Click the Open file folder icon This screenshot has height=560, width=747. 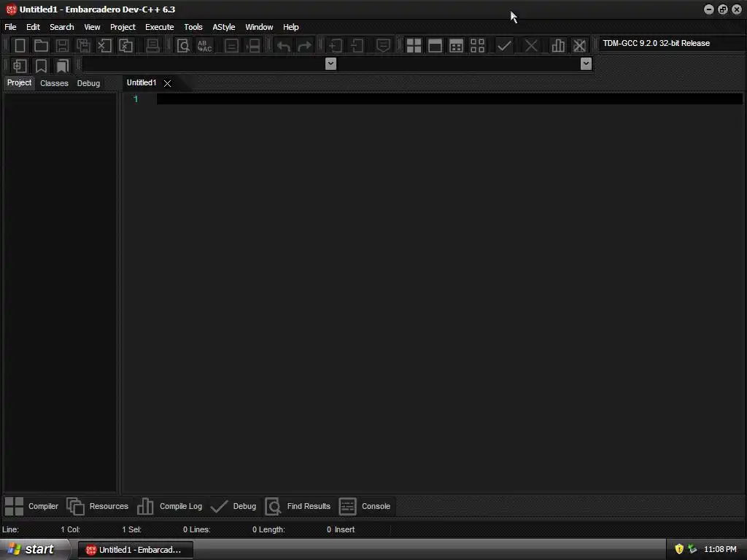pyautogui.click(x=41, y=46)
